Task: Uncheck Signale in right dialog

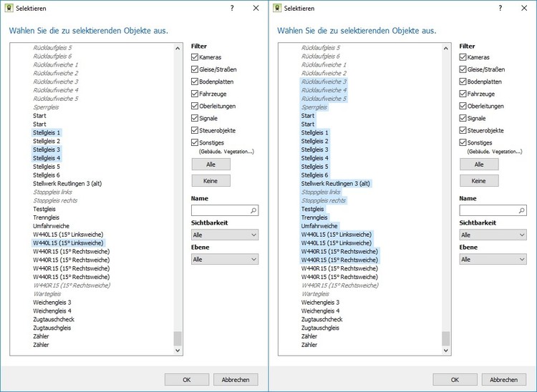Action: click(x=463, y=118)
